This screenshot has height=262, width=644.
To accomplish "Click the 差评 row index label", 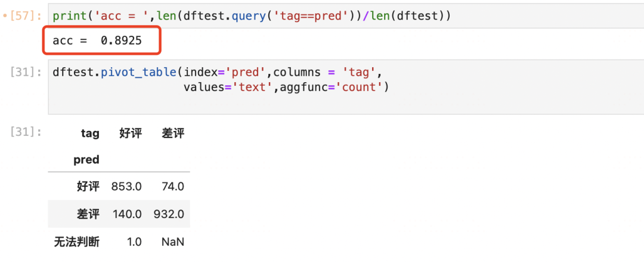I will pos(88,214).
